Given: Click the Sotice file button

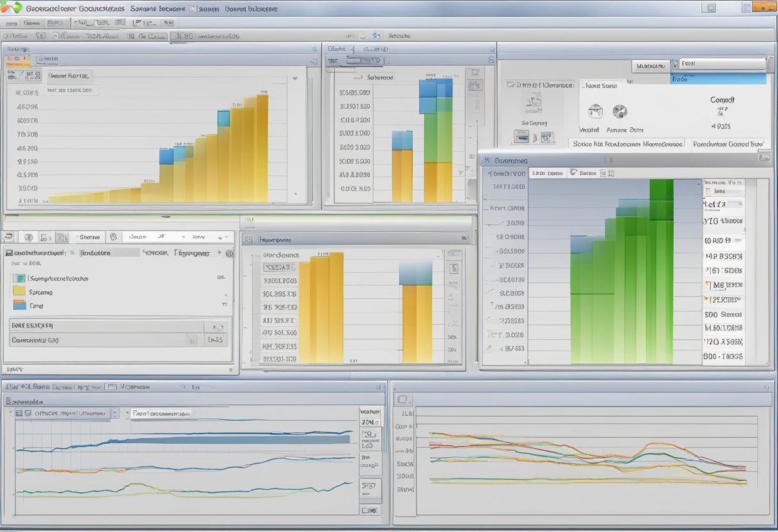Looking at the screenshot, I should [626, 144].
